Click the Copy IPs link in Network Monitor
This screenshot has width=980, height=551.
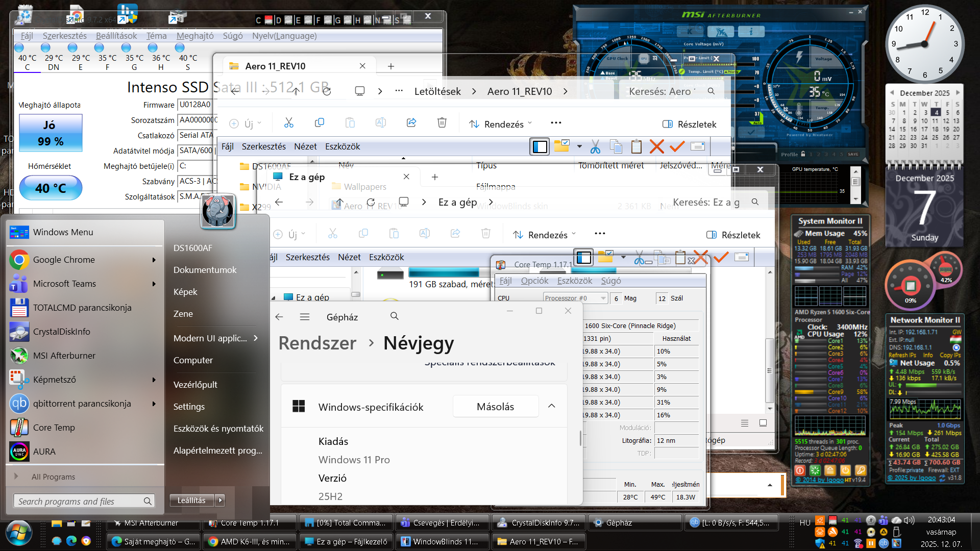pyautogui.click(x=949, y=355)
